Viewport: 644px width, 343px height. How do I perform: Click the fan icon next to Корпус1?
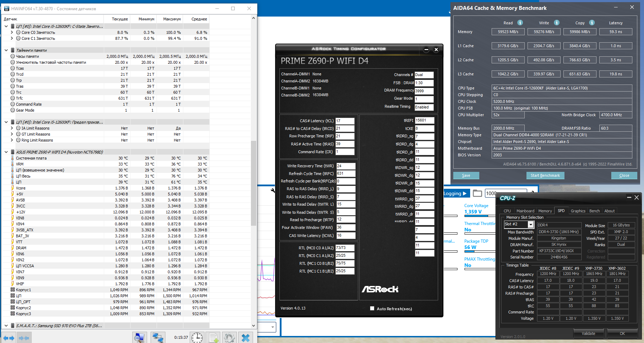click(13, 290)
